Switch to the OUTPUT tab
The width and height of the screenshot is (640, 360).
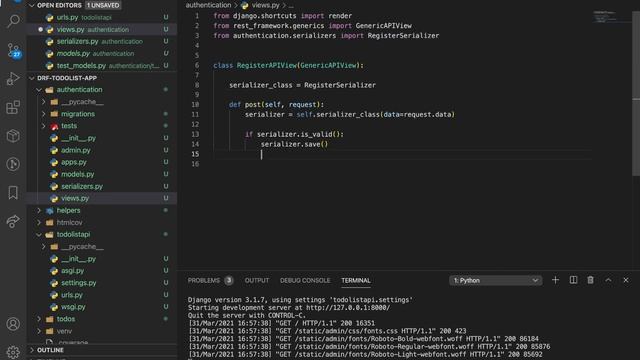click(x=257, y=280)
